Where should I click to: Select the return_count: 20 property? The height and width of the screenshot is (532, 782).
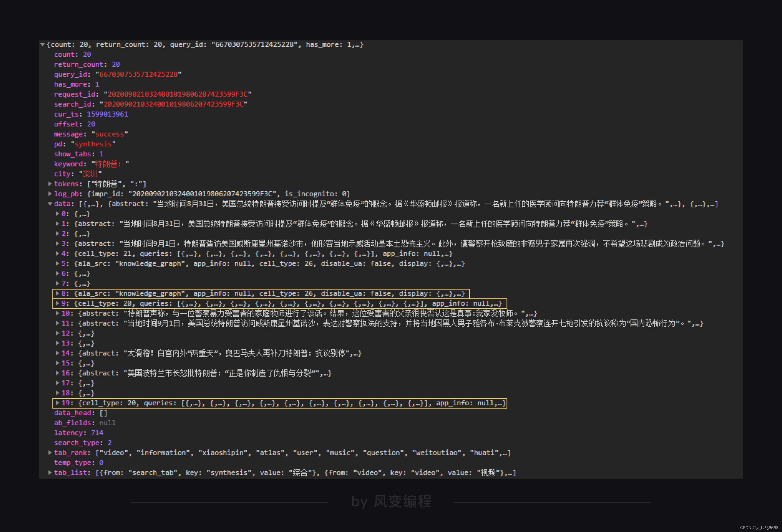[x=87, y=64]
